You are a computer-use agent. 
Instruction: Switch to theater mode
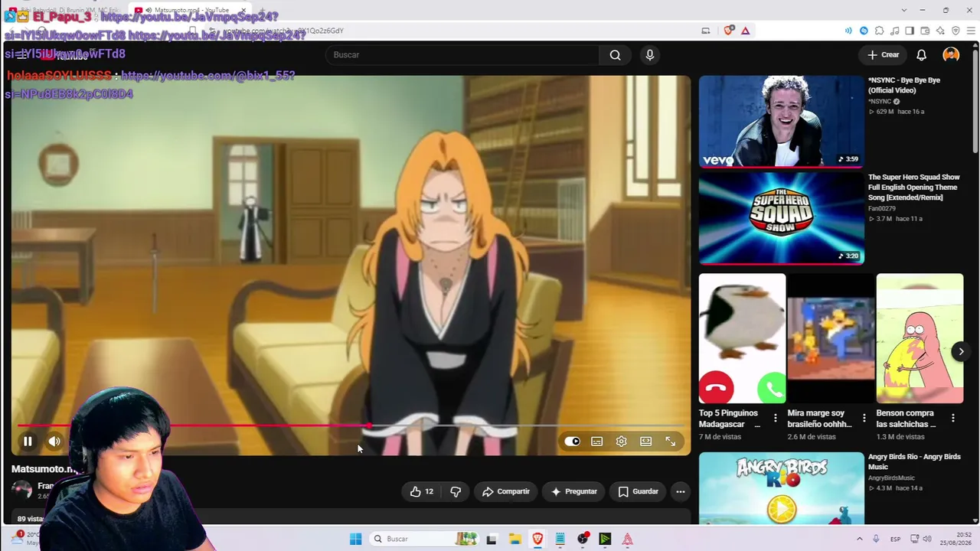click(x=645, y=441)
